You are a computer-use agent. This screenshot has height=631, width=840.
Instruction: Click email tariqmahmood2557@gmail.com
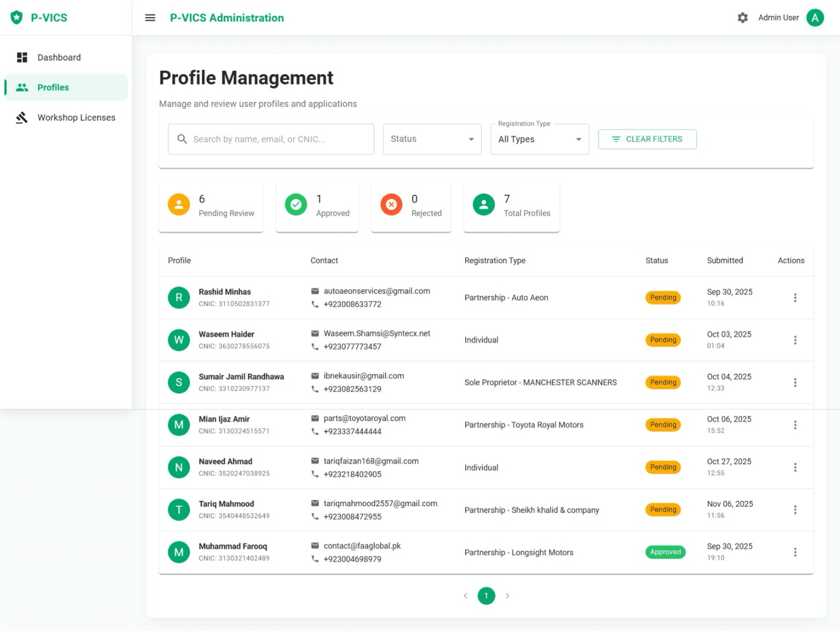381,503
